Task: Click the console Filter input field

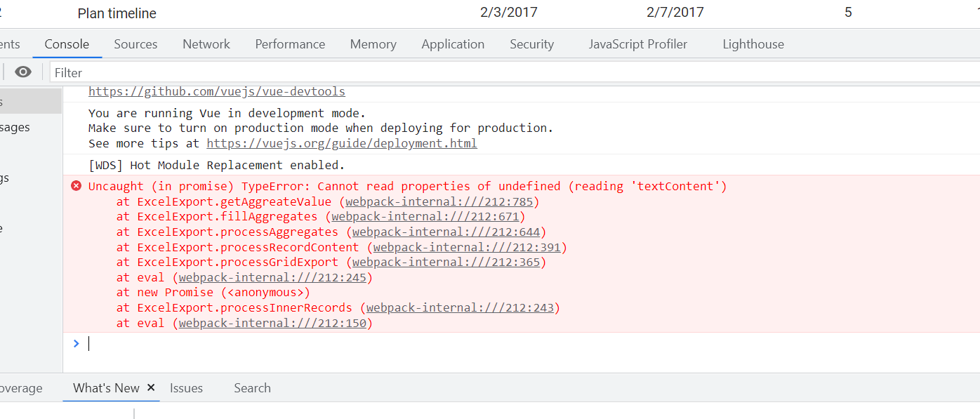Action: pyautogui.click(x=491, y=72)
